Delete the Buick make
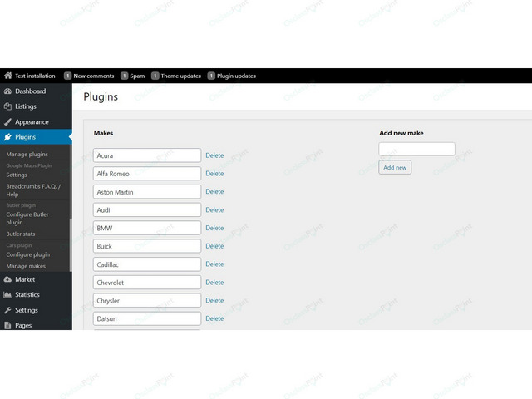The image size is (532, 399). (214, 246)
